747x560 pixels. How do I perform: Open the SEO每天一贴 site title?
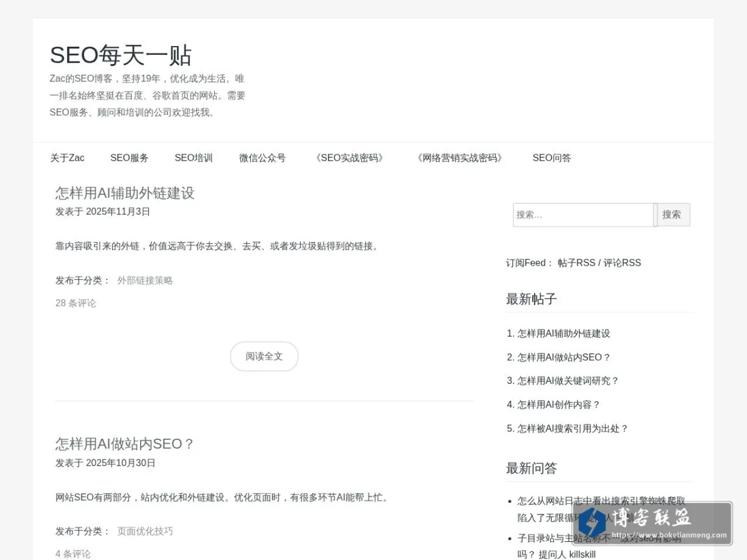(x=121, y=55)
